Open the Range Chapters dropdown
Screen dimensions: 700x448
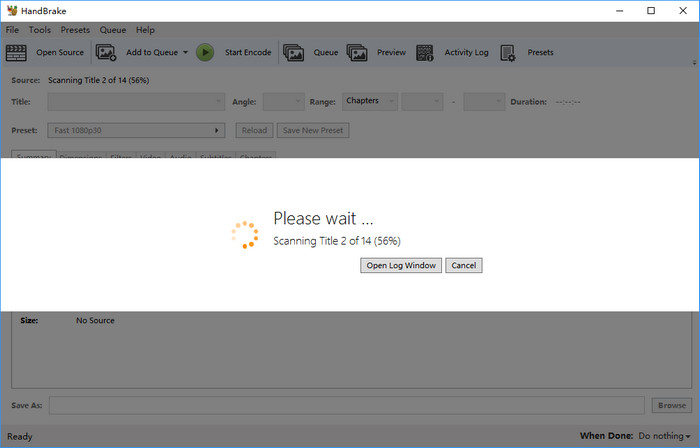click(x=370, y=101)
